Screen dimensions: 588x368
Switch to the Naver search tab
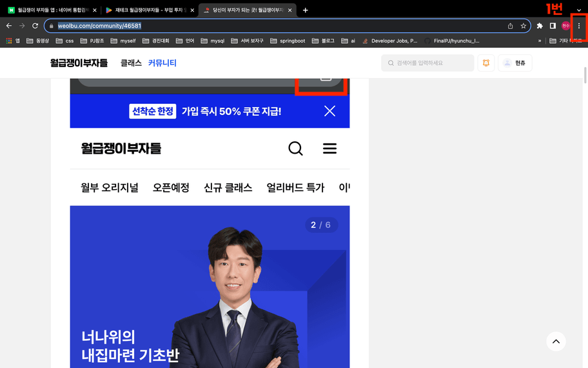(52, 10)
